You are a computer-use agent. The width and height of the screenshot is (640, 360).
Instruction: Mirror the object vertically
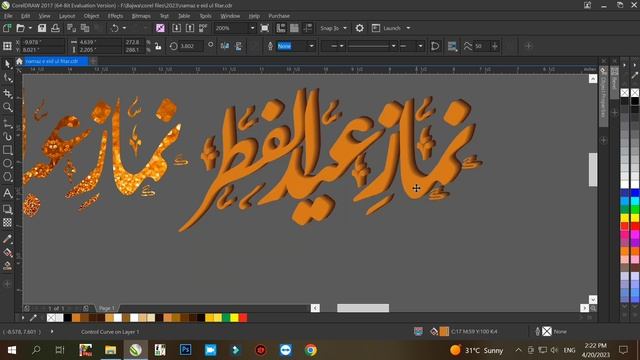[x=238, y=46]
